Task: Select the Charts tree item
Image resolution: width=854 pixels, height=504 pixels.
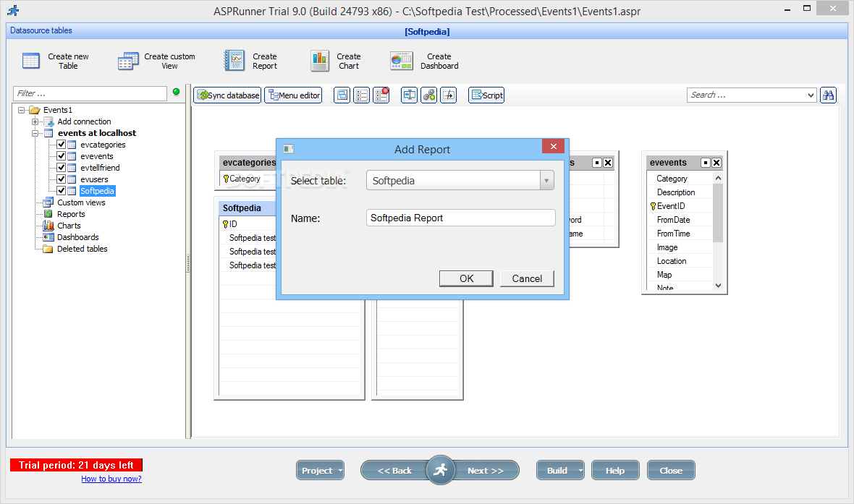Action: (x=69, y=226)
